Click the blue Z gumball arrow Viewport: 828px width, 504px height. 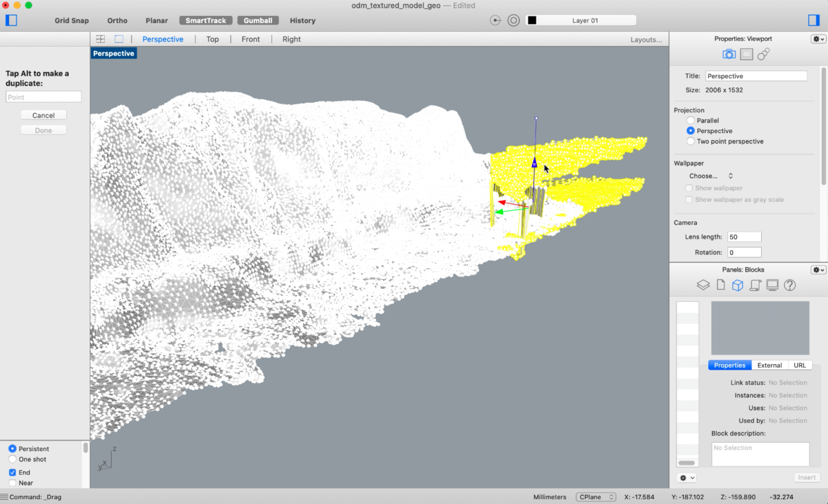534,163
